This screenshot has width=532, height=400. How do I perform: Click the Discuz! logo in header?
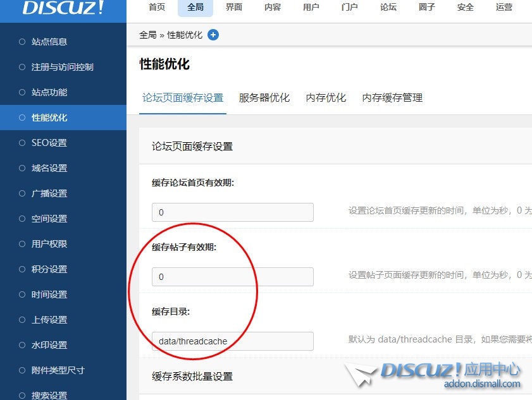pyautogui.click(x=63, y=8)
